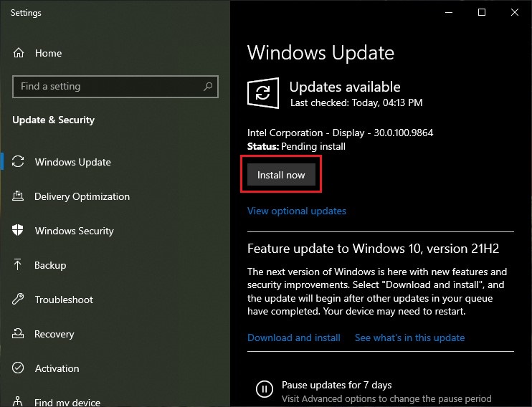Click the Windows Update page title
The height and width of the screenshot is (407, 532).
pyautogui.click(x=320, y=53)
